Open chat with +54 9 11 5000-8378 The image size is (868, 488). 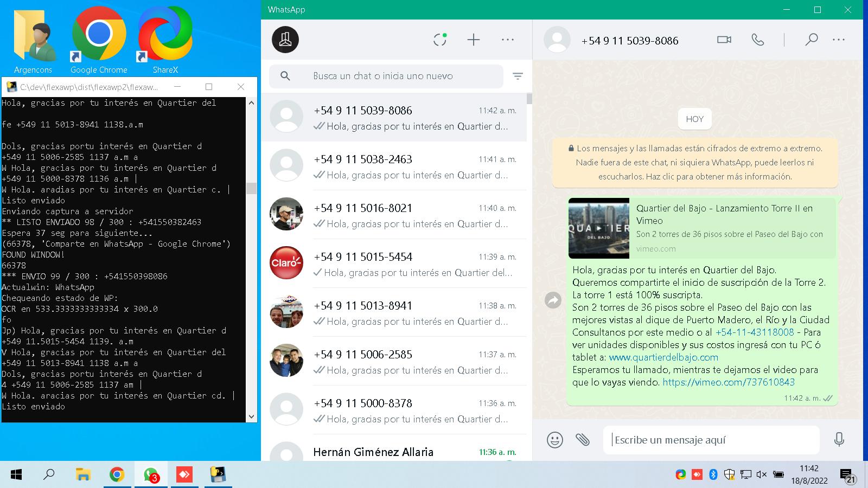[394, 410]
